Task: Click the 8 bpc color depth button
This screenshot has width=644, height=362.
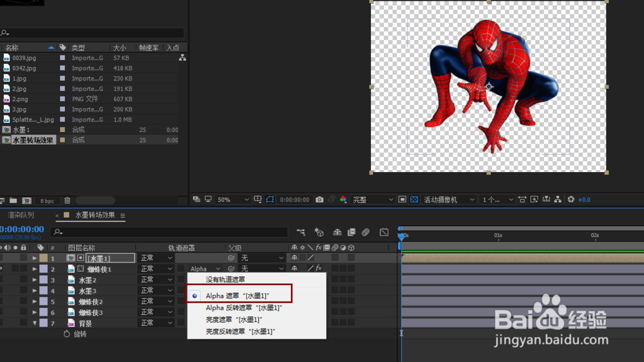Action: point(47,200)
